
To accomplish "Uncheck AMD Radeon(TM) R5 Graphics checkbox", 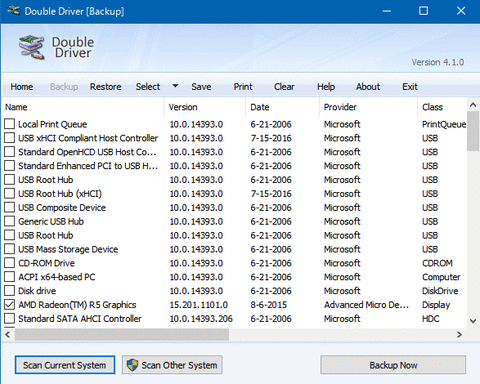I will 9,305.
